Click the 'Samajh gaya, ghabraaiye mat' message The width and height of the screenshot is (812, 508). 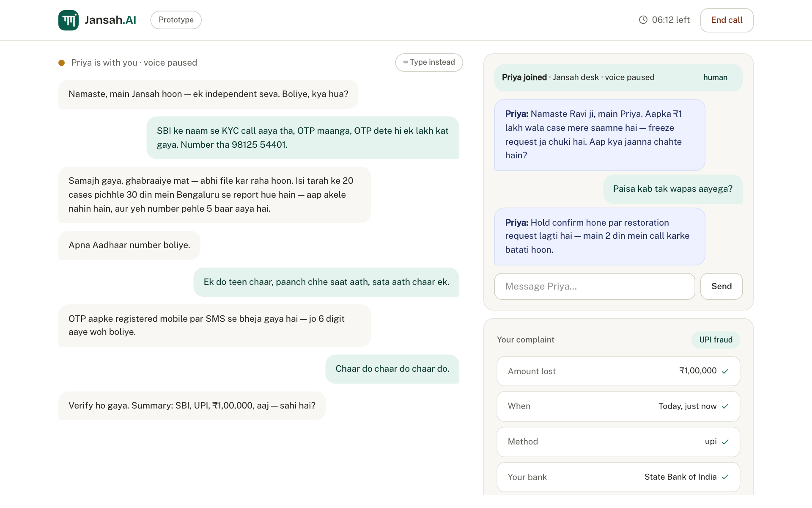click(214, 195)
